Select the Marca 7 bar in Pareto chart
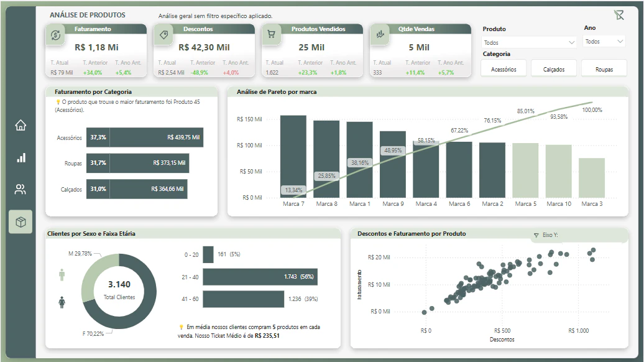The width and height of the screenshot is (644, 362). tap(293, 157)
